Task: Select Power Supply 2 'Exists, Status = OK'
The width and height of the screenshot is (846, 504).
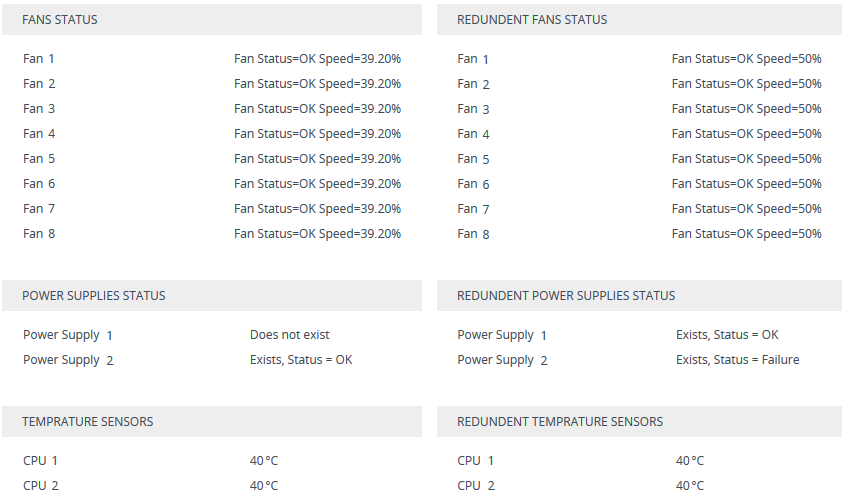Action: [x=301, y=360]
